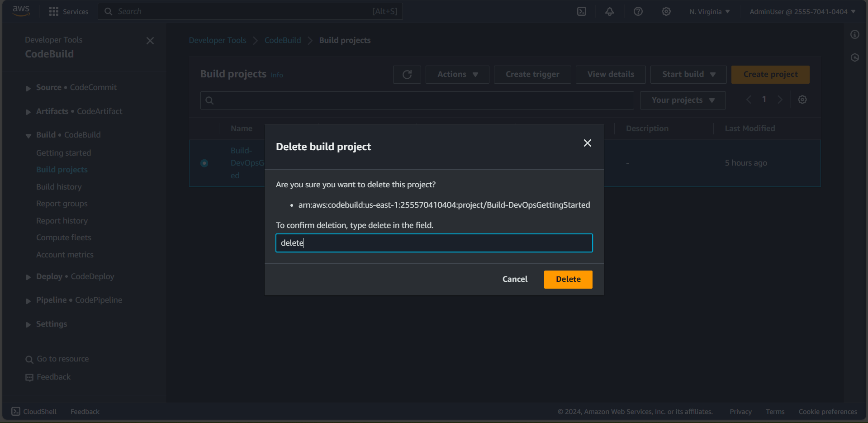Image resolution: width=868 pixels, height=423 pixels.
Task: Open Cookie preferences in the footer
Action: click(828, 412)
